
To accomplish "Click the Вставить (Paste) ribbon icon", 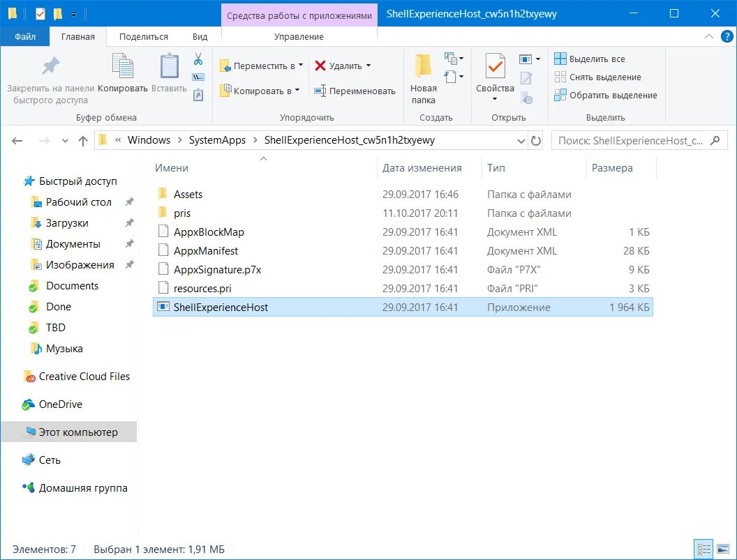I will [x=169, y=66].
